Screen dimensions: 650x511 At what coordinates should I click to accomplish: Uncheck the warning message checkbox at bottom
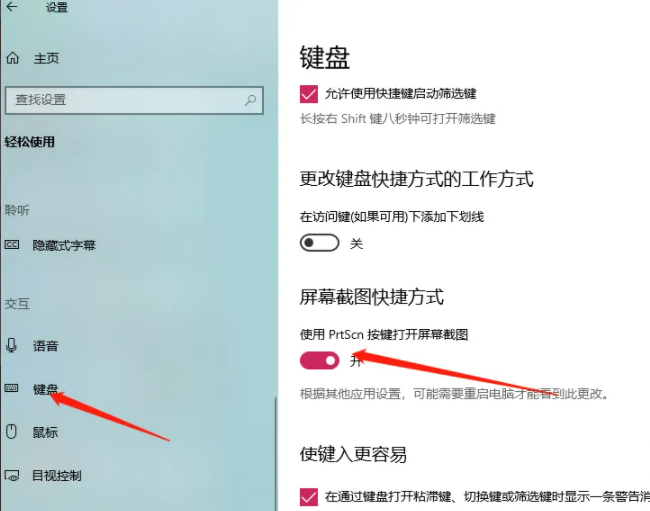(308, 496)
